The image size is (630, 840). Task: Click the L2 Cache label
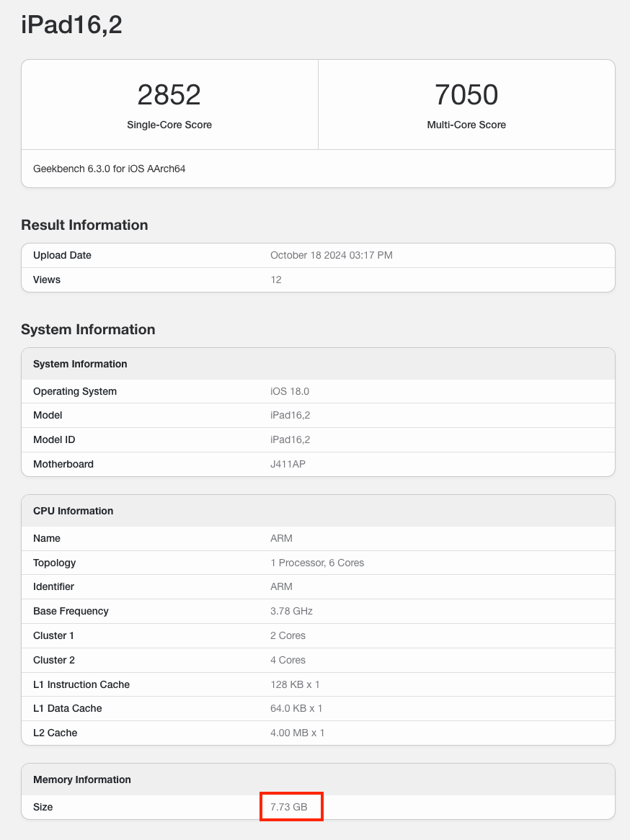56,733
